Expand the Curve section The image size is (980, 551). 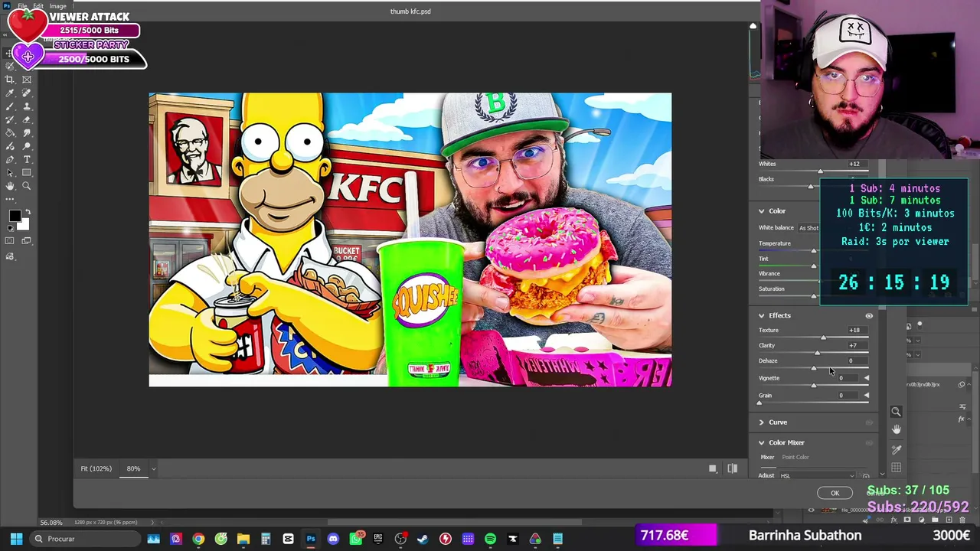(x=762, y=422)
